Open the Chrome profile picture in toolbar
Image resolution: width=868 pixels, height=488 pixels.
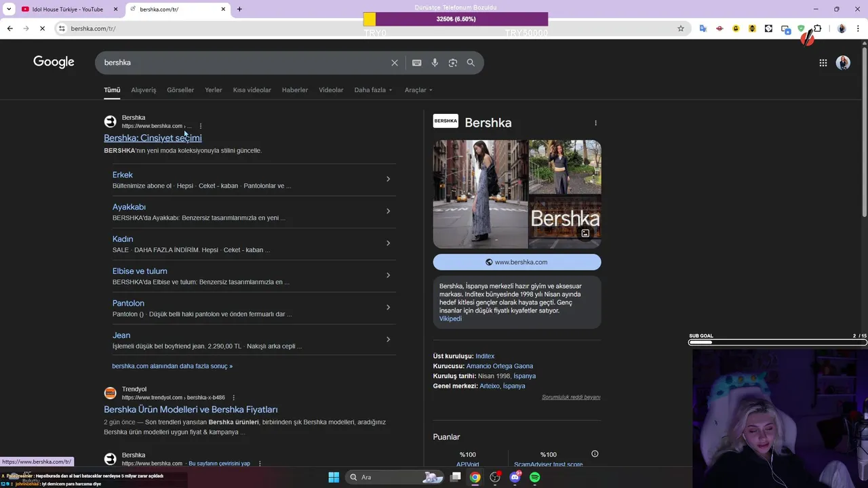coord(842,28)
